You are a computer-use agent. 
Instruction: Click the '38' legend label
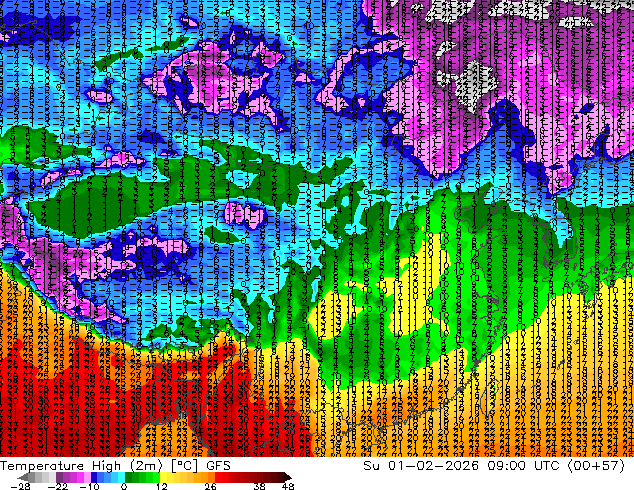pyautogui.click(x=259, y=486)
